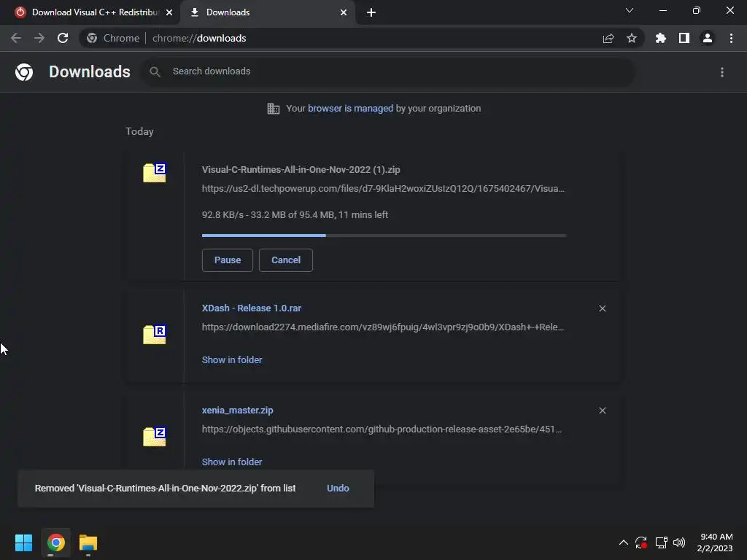The height and width of the screenshot is (560, 747).
Task: Click the managed organization building icon
Action: (274, 109)
